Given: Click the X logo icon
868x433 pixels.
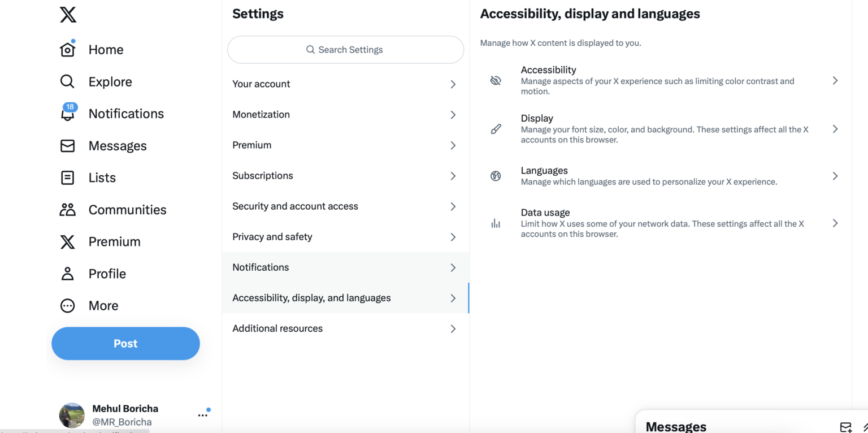Looking at the screenshot, I should pyautogui.click(x=68, y=15).
